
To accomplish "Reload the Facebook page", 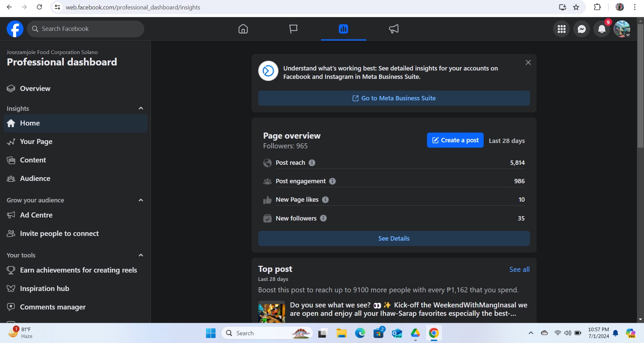I will (x=39, y=7).
